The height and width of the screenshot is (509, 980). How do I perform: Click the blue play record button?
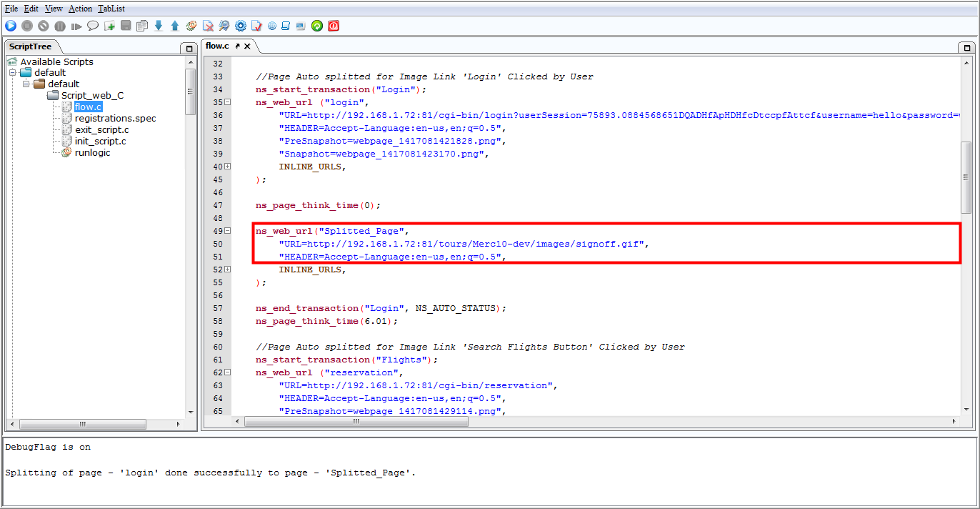click(x=11, y=26)
